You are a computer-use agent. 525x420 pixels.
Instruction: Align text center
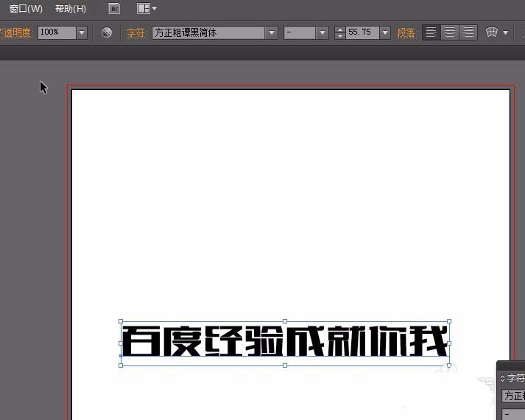coord(450,32)
